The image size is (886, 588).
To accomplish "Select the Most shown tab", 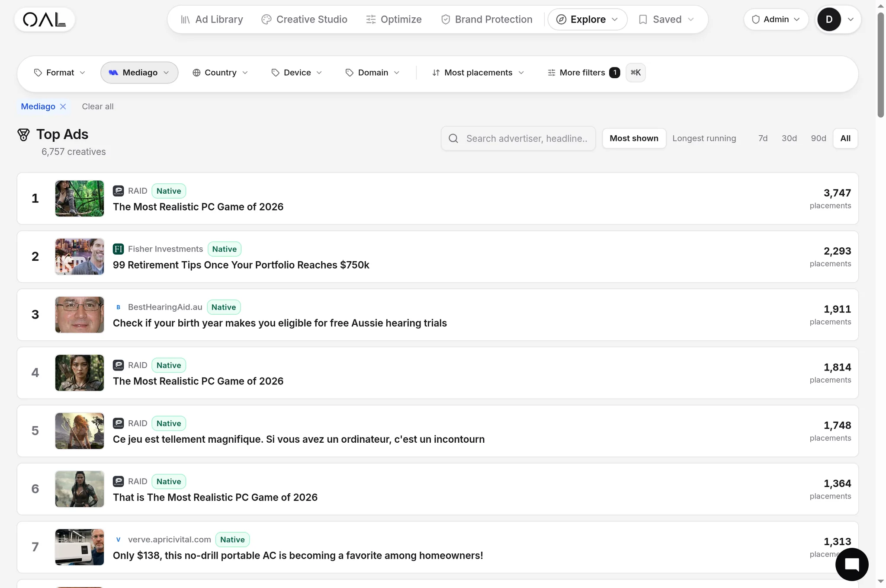I will click(634, 138).
